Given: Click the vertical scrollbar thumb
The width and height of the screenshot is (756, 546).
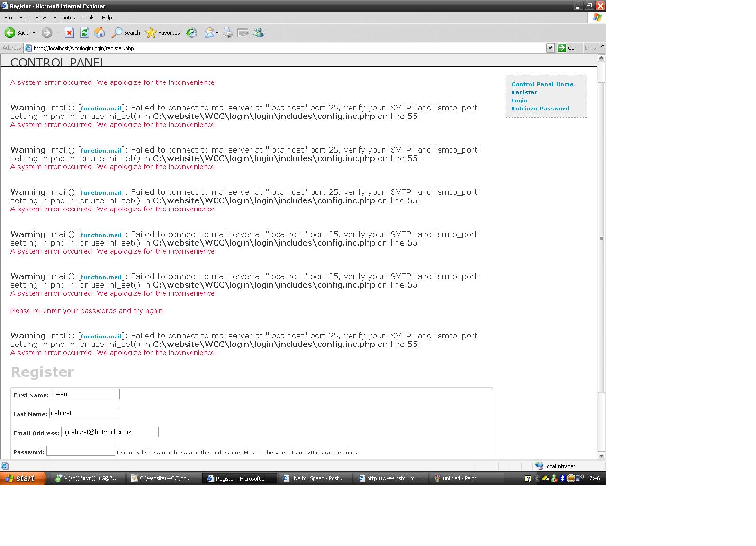Looking at the screenshot, I should click(x=602, y=238).
